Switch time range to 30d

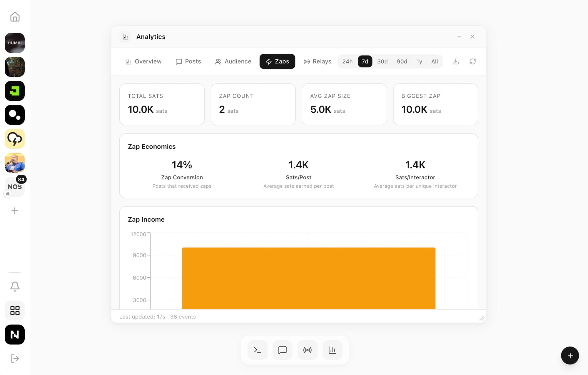coord(382,61)
